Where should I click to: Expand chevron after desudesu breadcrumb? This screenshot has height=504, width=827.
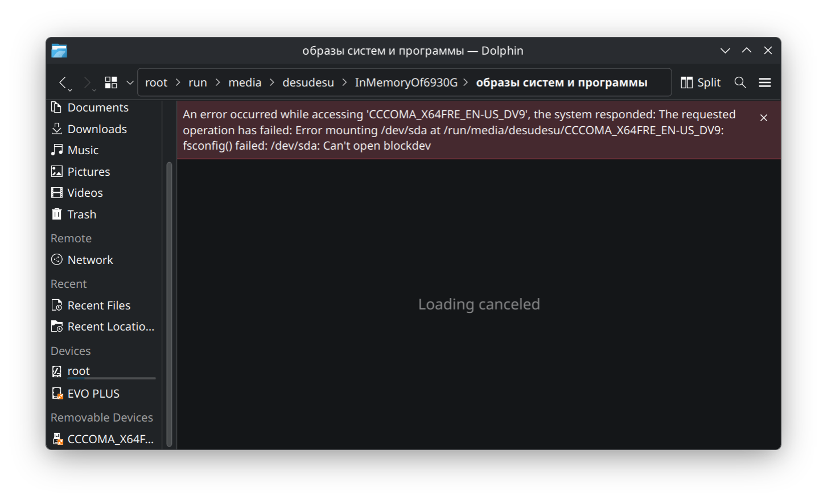tap(344, 82)
